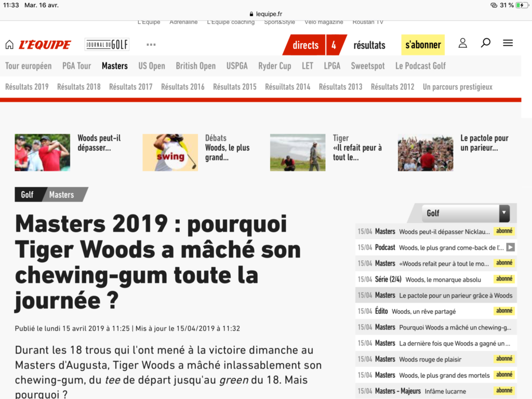Open the Golf category dropdown
Viewport: 532px width, 399px height.
pos(466,213)
